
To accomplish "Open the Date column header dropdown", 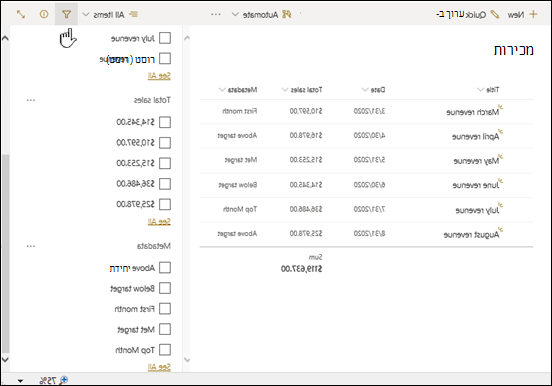I will point(365,89).
